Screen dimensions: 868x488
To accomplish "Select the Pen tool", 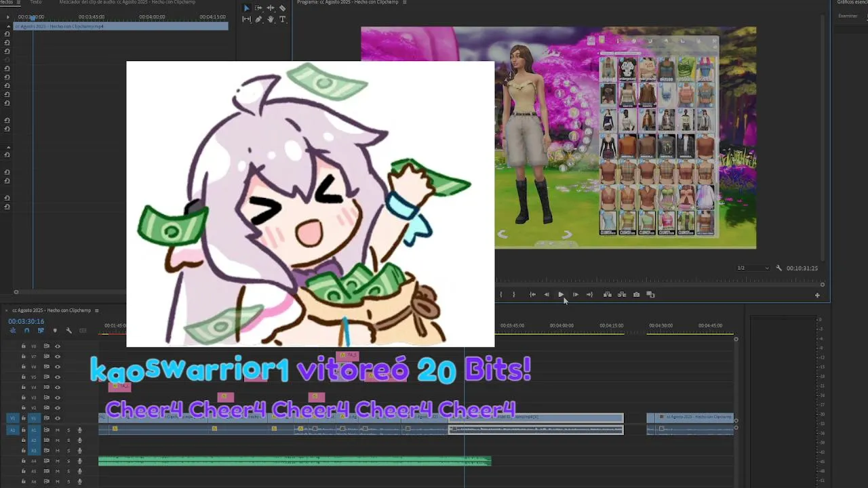I will [258, 20].
